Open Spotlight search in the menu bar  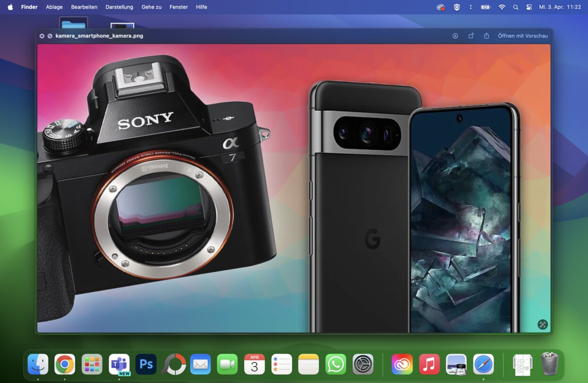[x=516, y=7]
